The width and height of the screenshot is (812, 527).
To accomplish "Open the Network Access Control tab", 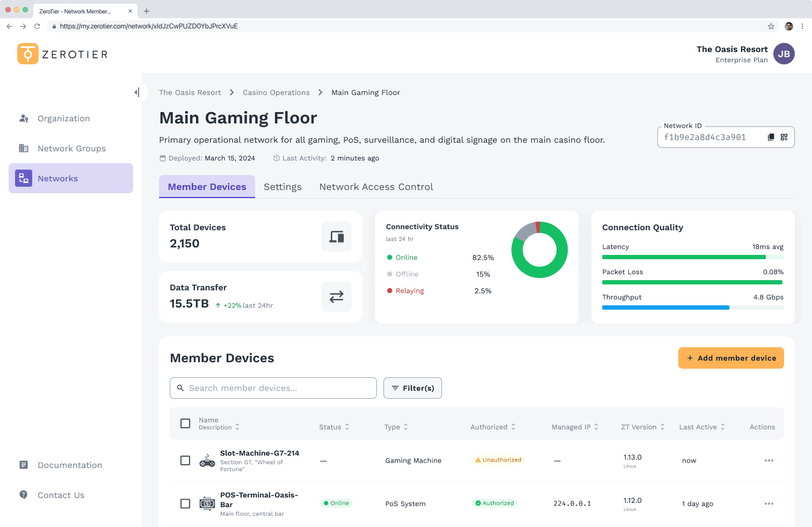I will (x=376, y=187).
